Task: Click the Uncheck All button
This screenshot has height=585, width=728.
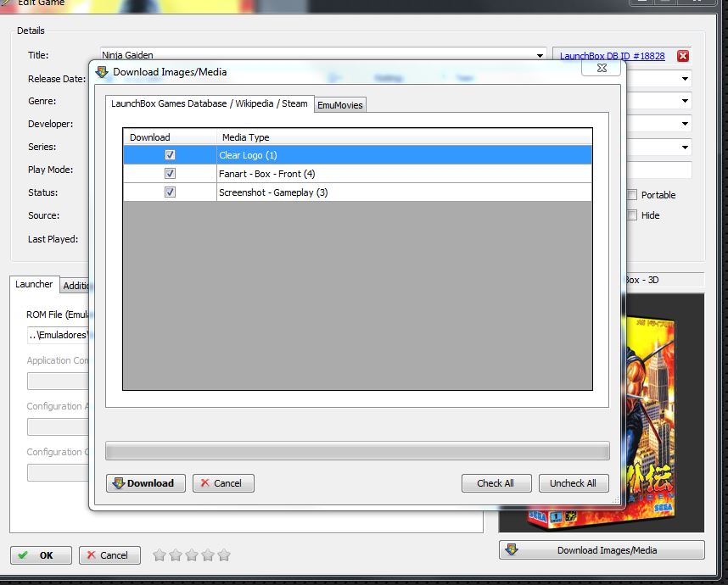Action: point(574,483)
